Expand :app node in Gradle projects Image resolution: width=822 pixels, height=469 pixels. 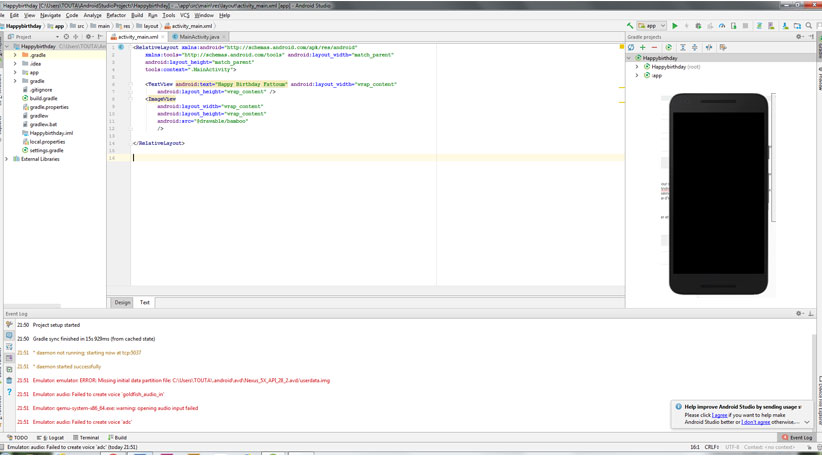click(x=637, y=75)
